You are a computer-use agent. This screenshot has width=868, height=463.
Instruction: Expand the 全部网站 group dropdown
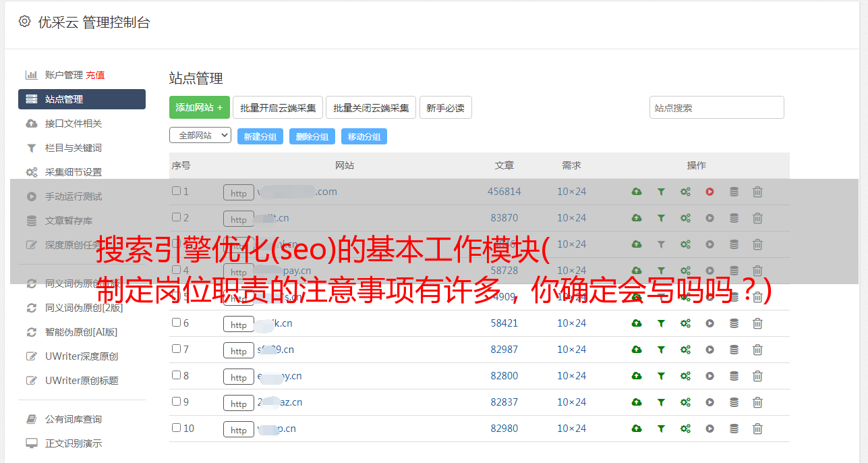200,136
